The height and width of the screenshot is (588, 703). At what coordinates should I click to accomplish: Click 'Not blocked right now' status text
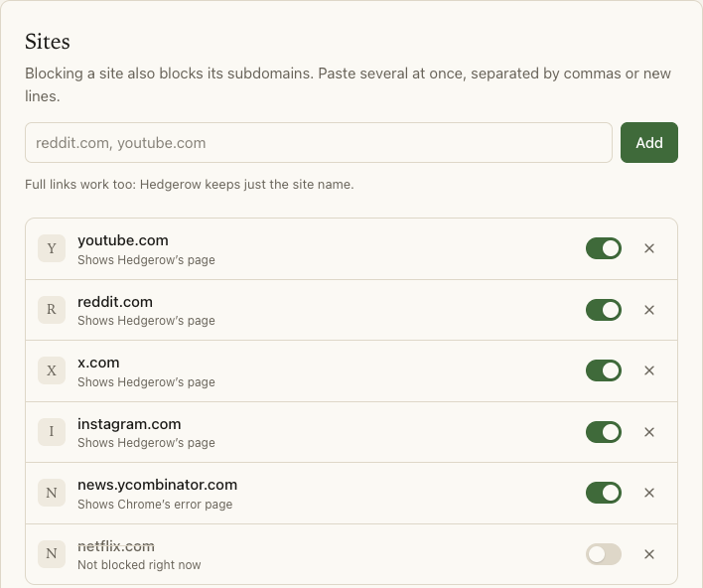click(x=139, y=565)
